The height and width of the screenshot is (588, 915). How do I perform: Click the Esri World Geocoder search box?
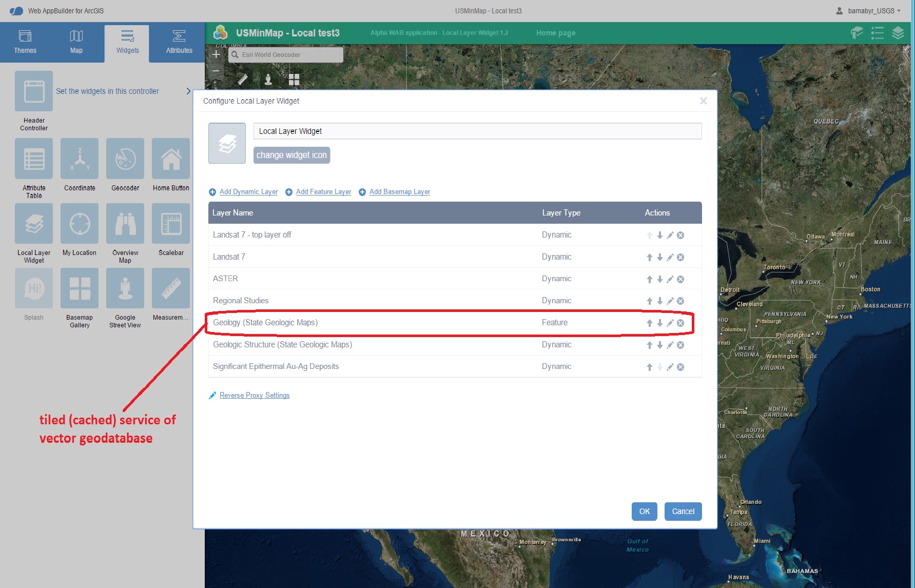(x=286, y=55)
